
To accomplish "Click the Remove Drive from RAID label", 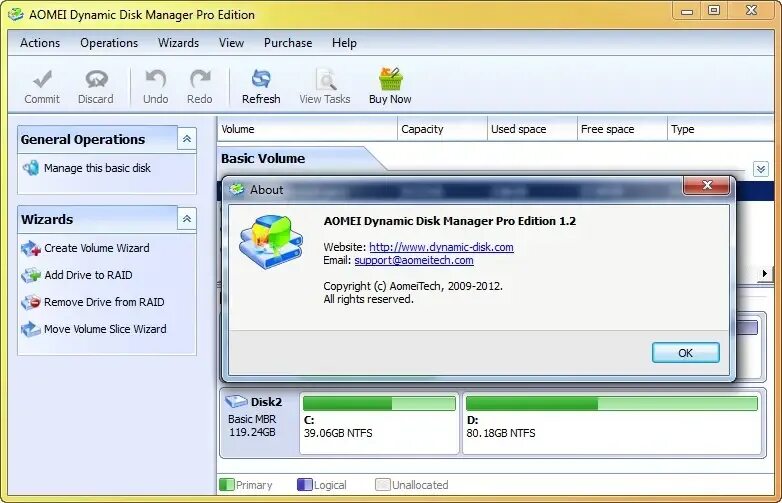I will [x=104, y=302].
